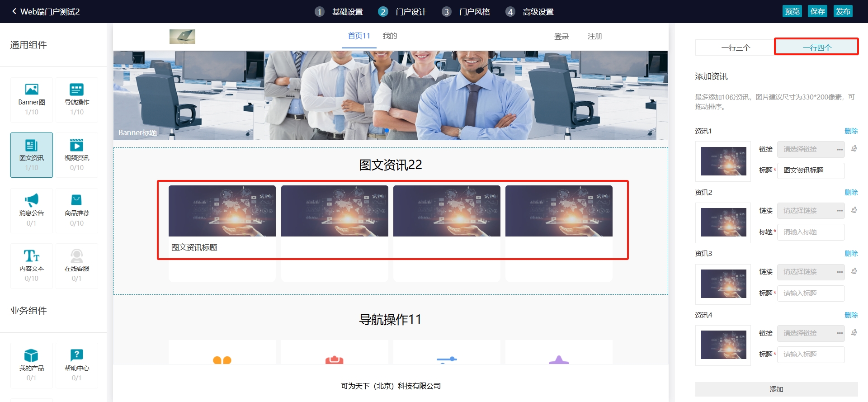The width and height of the screenshot is (868, 402).
Task: Add the 导航操作 component
Action: click(x=77, y=100)
